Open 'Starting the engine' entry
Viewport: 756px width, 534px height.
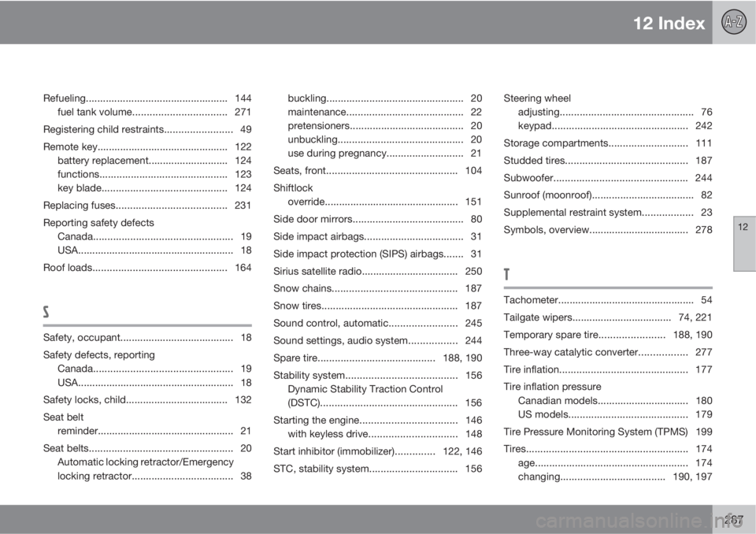(377, 420)
